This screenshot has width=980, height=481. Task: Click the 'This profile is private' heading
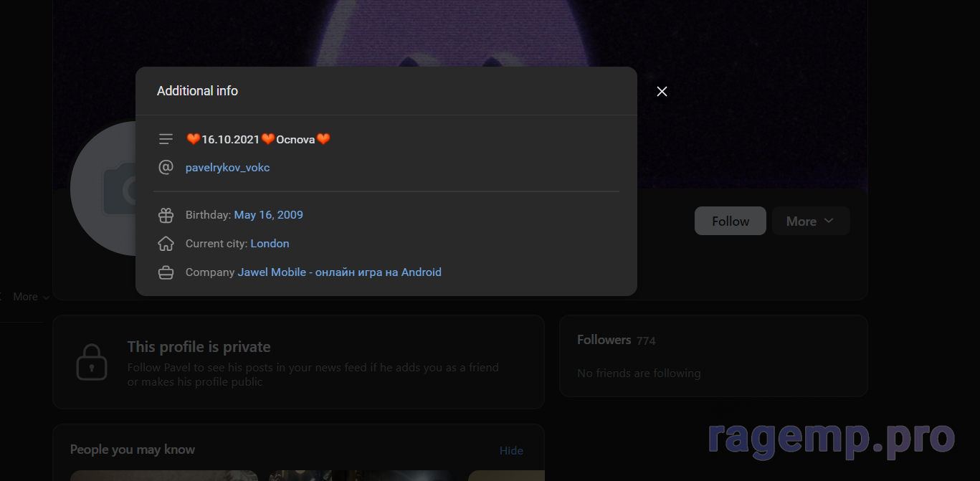199,347
